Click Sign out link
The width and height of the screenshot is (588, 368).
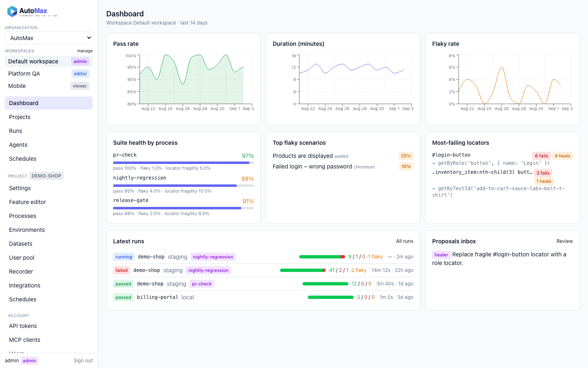tap(83, 361)
